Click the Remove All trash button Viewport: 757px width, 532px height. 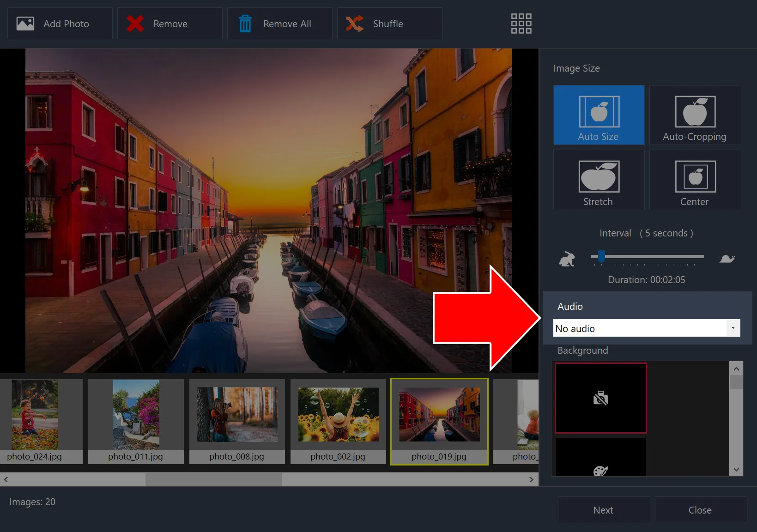pos(279,24)
